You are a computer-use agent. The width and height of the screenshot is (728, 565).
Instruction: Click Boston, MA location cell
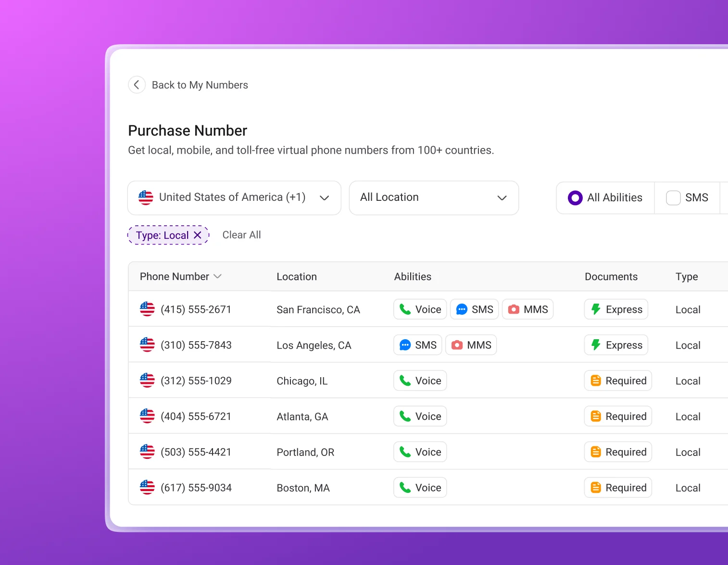303,488
